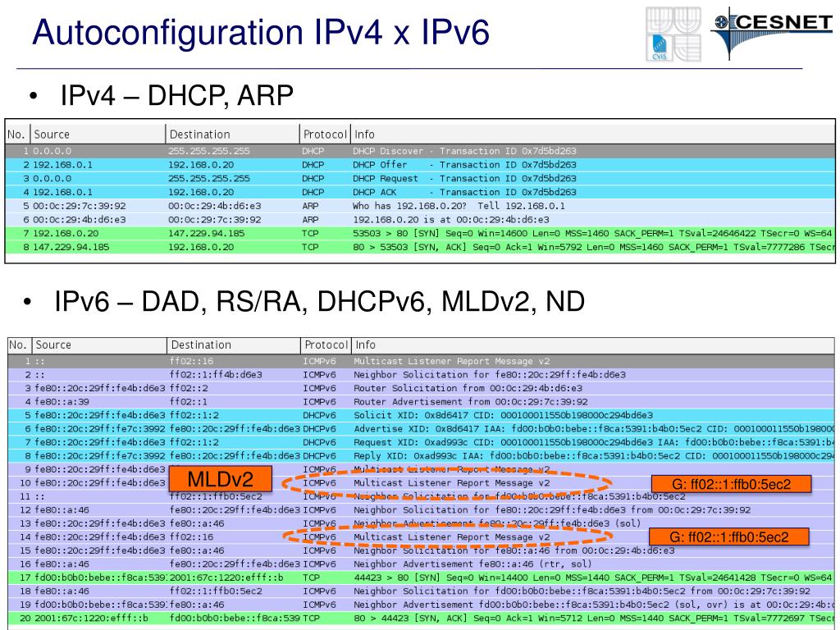Click the Info column header in IPv4 table
The height and width of the screenshot is (630, 840).
(x=592, y=135)
